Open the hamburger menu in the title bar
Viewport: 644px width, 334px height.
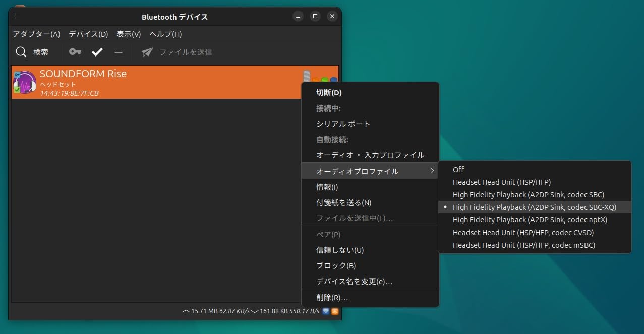(x=18, y=16)
